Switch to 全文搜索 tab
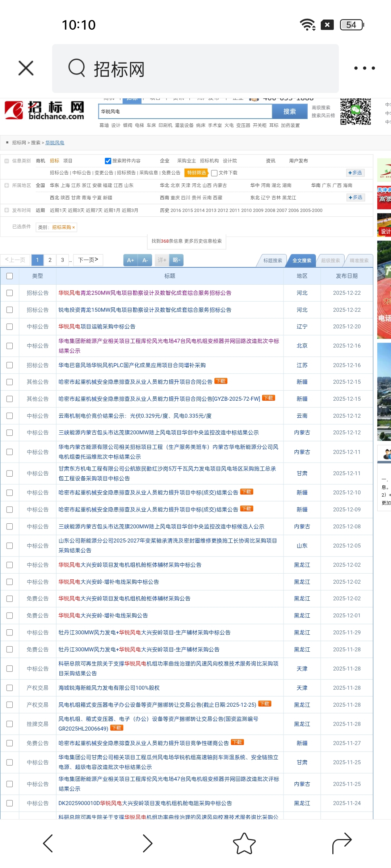 (302, 260)
